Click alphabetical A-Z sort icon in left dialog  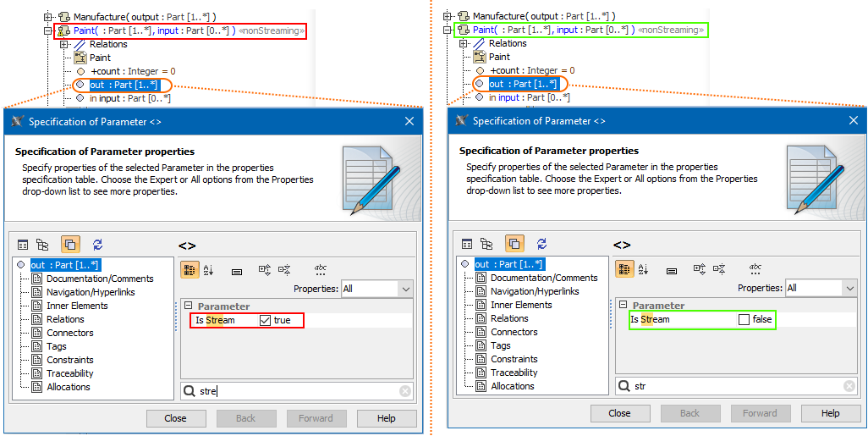(209, 270)
